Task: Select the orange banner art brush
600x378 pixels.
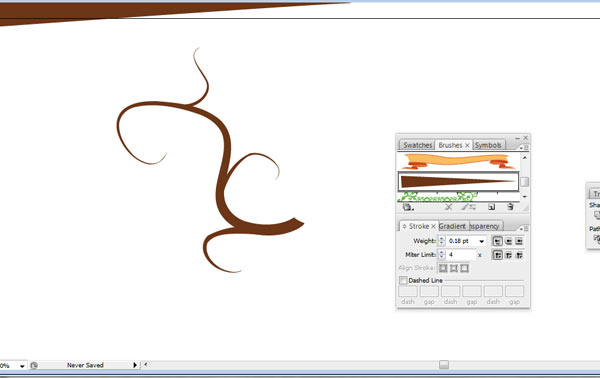Action: click(458, 161)
